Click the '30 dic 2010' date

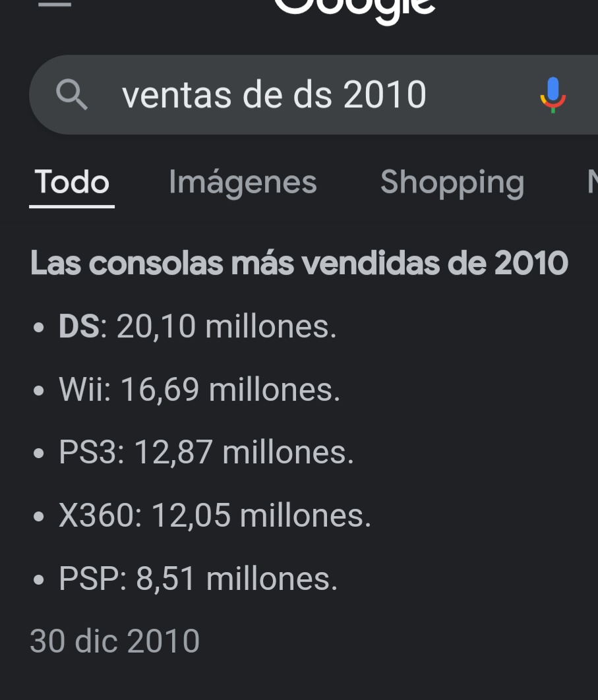(115, 641)
